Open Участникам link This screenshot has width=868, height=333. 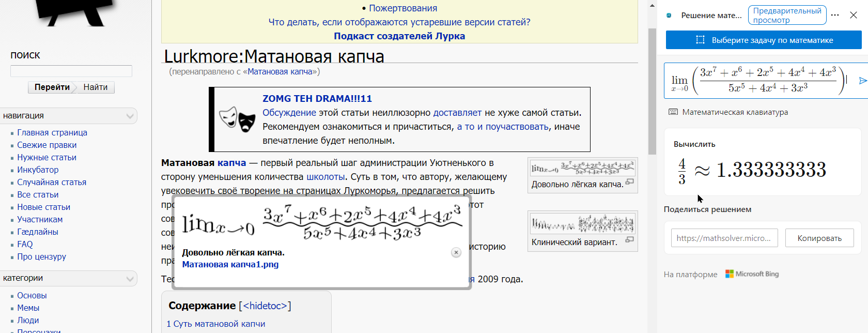(x=40, y=219)
